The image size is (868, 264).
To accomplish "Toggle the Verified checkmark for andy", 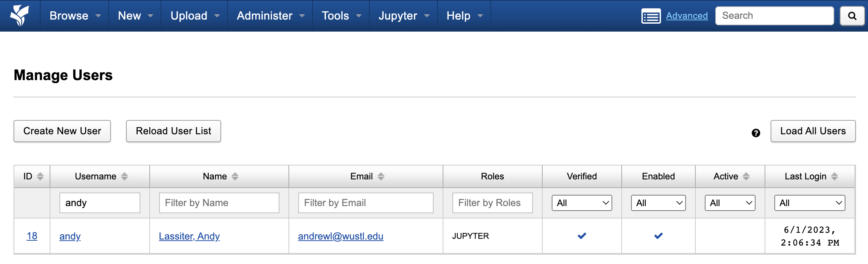I will 582,236.
